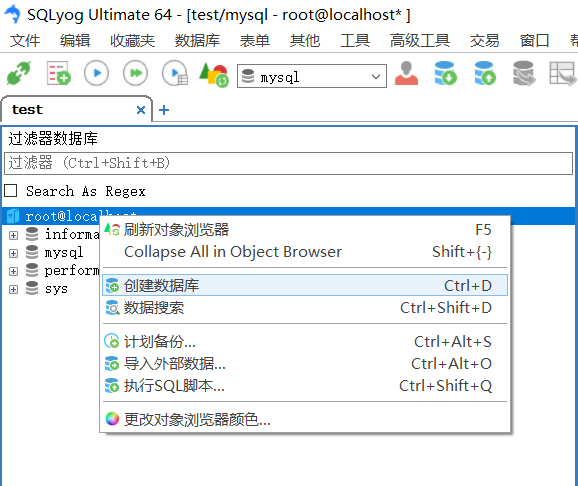Choose 数据搜索 in context menu

click(x=305, y=308)
